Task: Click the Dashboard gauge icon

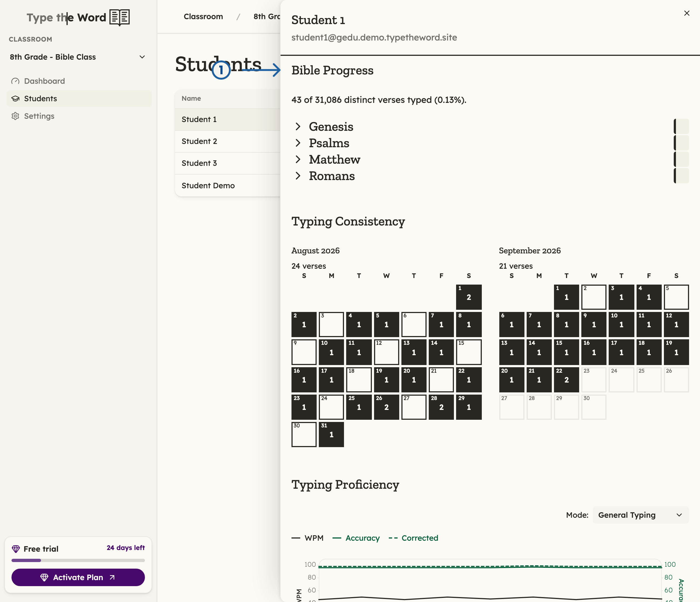Action: click(15, 81)
